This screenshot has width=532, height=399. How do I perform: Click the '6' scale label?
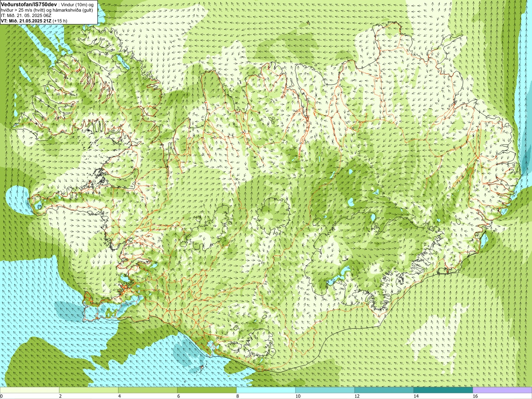178,396
